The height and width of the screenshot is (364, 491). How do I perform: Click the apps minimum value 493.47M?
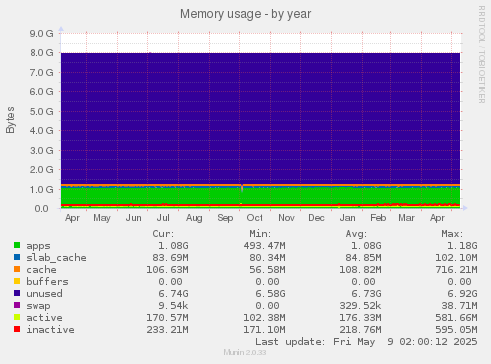[264, 246]
